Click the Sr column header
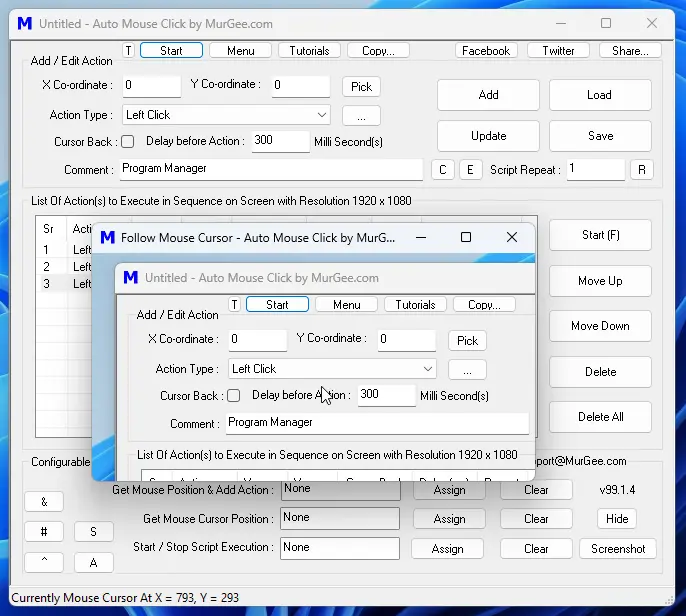Image resolution: width=686 pixels, height=616 pixels. tap(51, 228)
